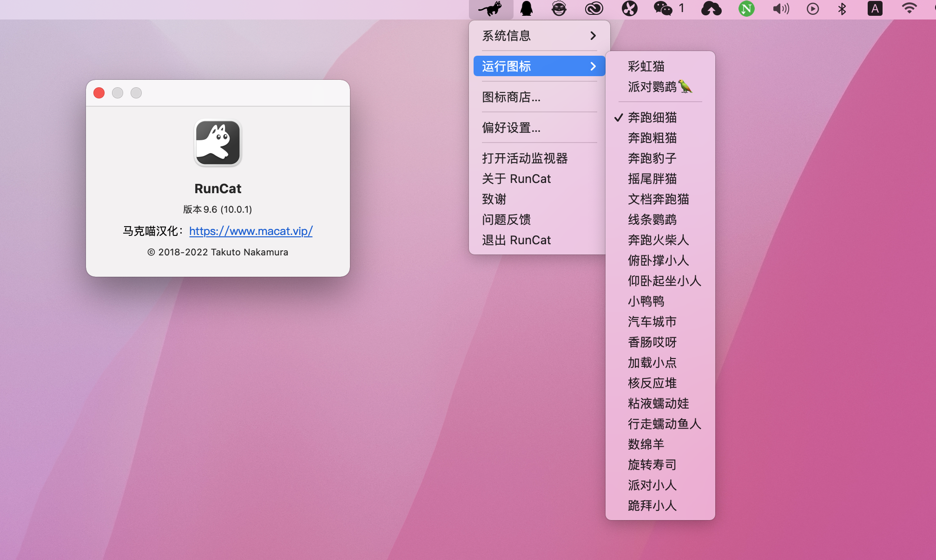Open 偏好设置... menu item
The image size is (936, 560).
pos(511,128)
